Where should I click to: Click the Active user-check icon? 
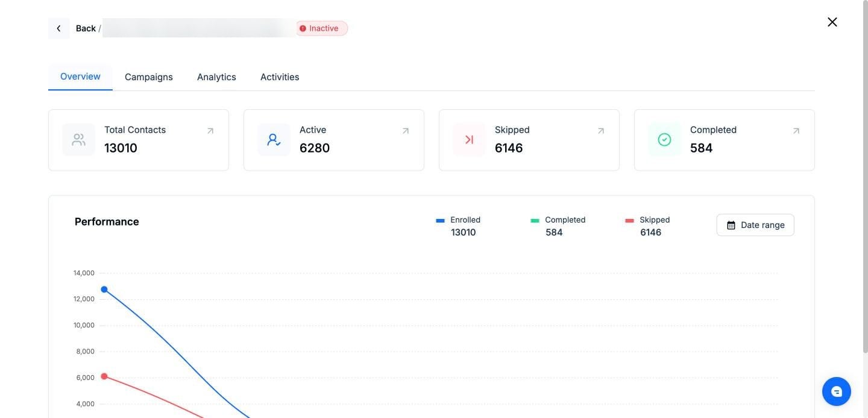(274, 140)
